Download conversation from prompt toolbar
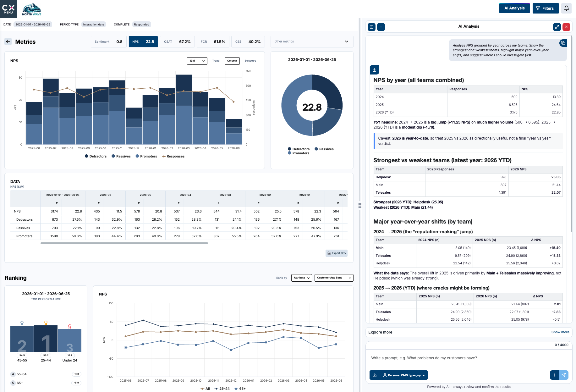Screen dimensions: 576x392 375,375
